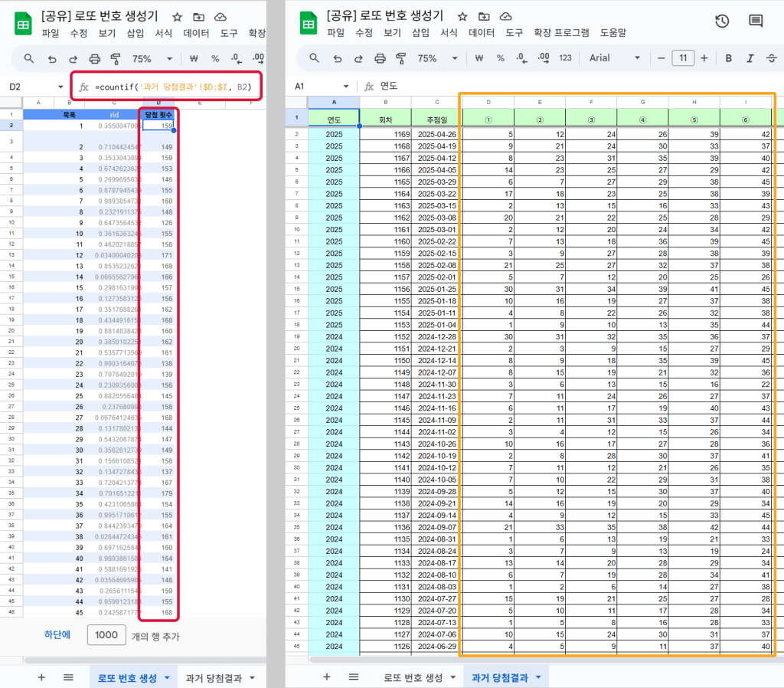784x688 pixels.
Task: Click Bold in the right toolbar
Action: coord(728,58)
